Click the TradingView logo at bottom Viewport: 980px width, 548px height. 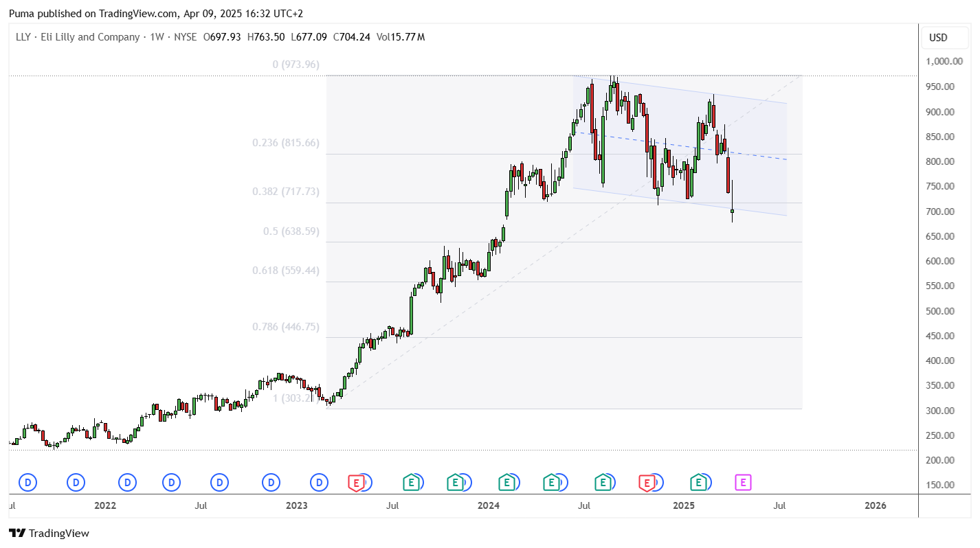pyautogui.click(x=49, y=533)
